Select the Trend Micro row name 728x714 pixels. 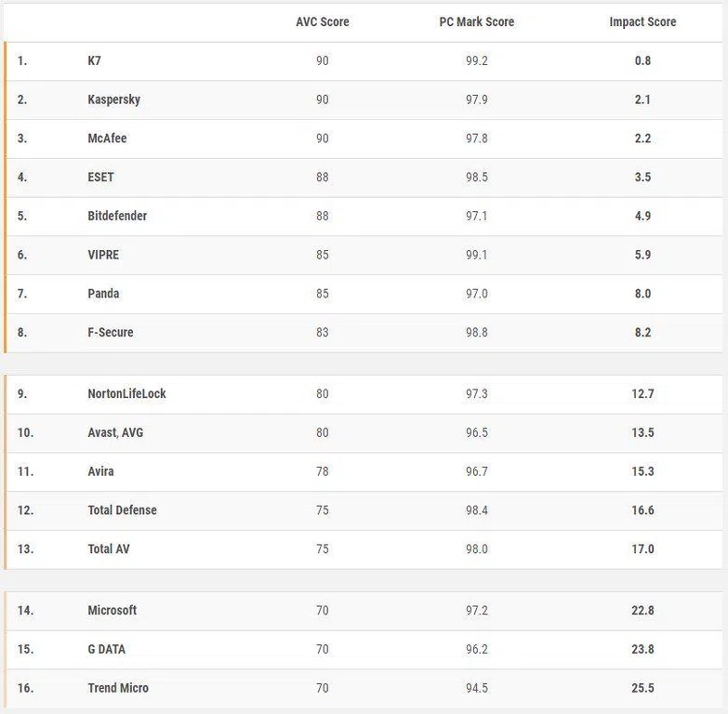pyautogui.click(x=118, y=688)
